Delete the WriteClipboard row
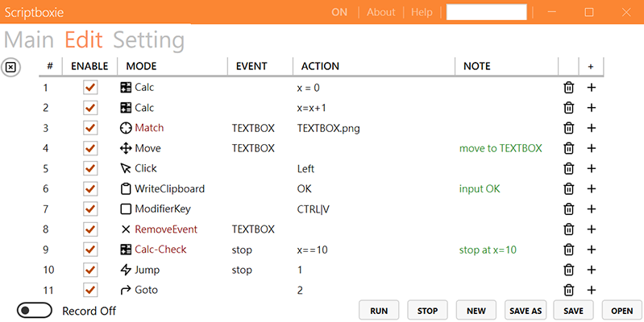This screenshot has width=644, height=322. [568, 188]
